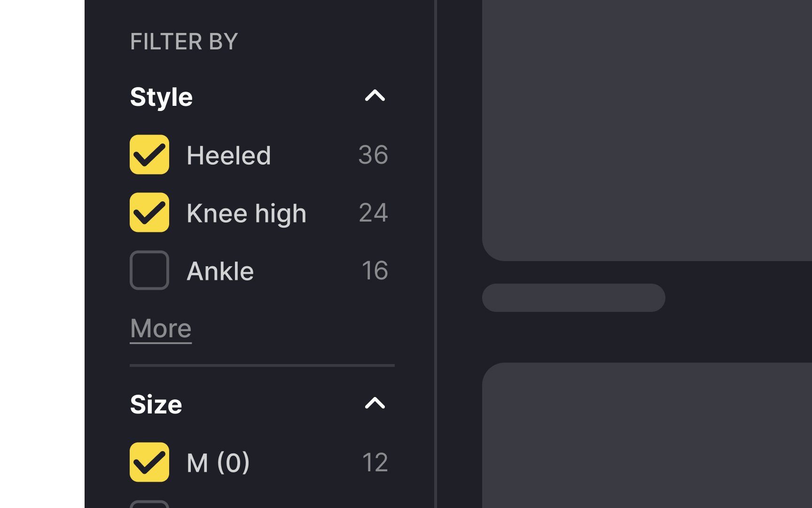Toggle the partially visible checkbox below M (0)
Viewport: 812px width, 508px height.
click(149, 504)
